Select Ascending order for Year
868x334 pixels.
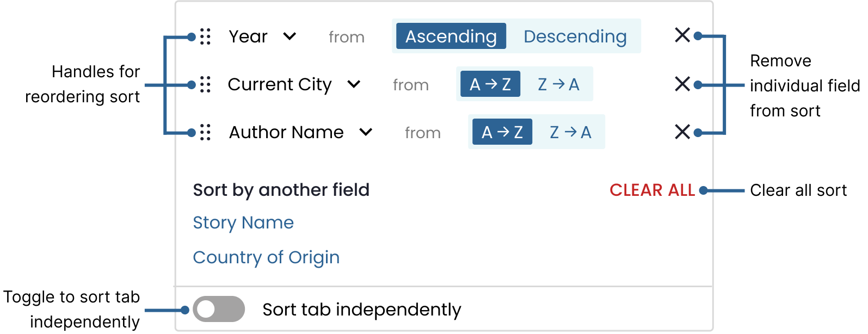click(x=451, y=36)
